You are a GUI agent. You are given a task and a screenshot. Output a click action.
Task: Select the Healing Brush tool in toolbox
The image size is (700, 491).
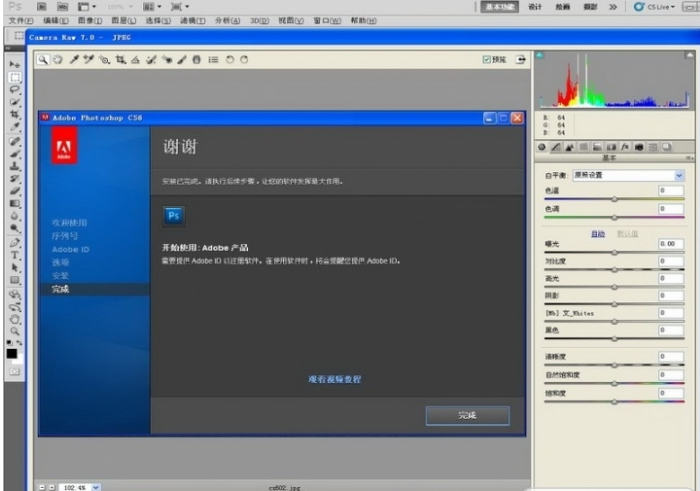pos(14,141)
